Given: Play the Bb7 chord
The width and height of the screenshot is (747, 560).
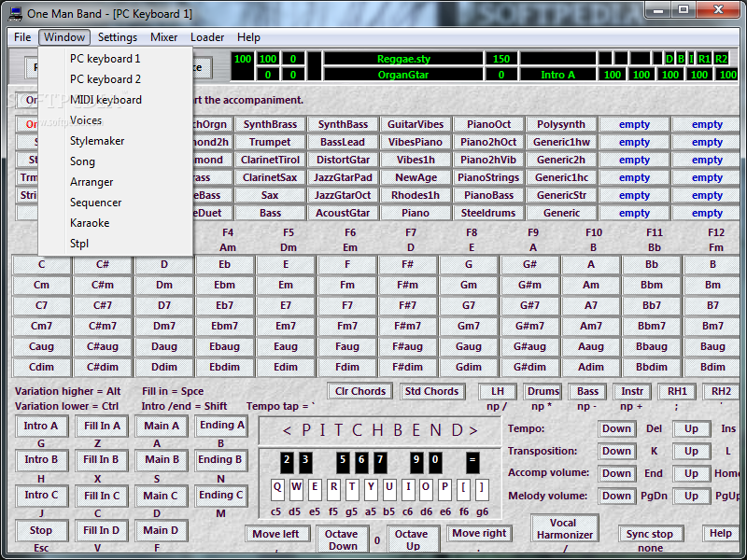Looking at the screenshot, I should [652, 305].
